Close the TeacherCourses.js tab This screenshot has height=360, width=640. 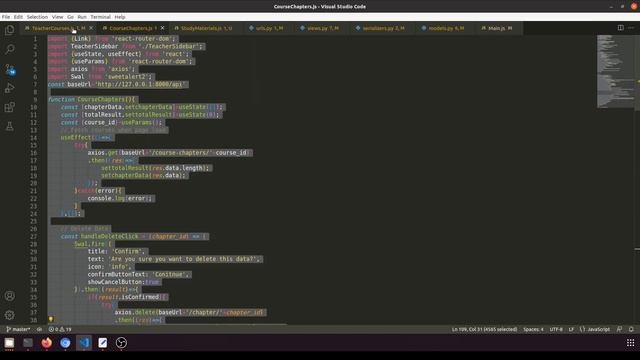(91, 28)
